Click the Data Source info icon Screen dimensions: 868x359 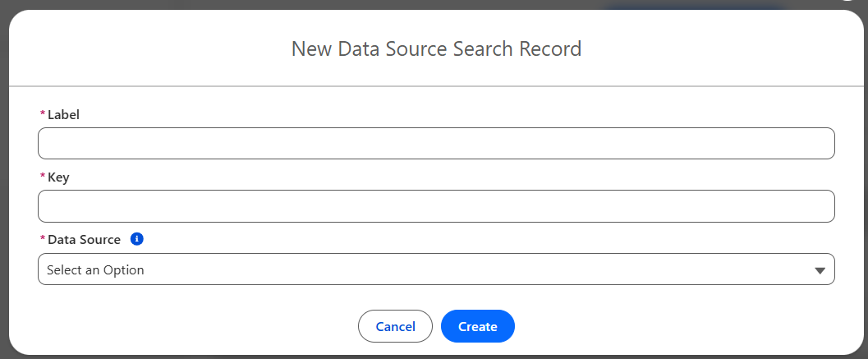137,239
